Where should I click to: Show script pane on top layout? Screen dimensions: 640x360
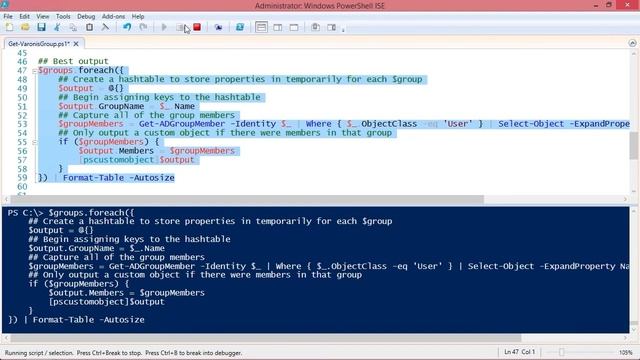(x=261, y=27)
